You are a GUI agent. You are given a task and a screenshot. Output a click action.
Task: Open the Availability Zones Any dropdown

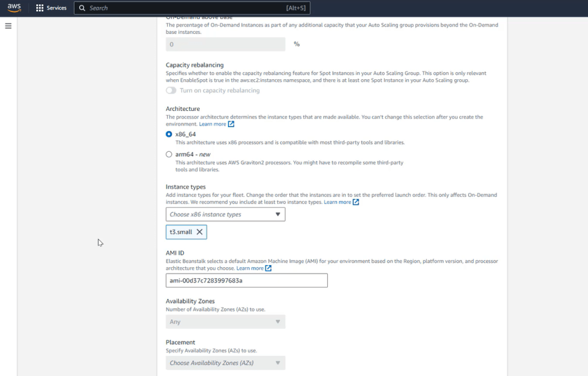[225, 322]
